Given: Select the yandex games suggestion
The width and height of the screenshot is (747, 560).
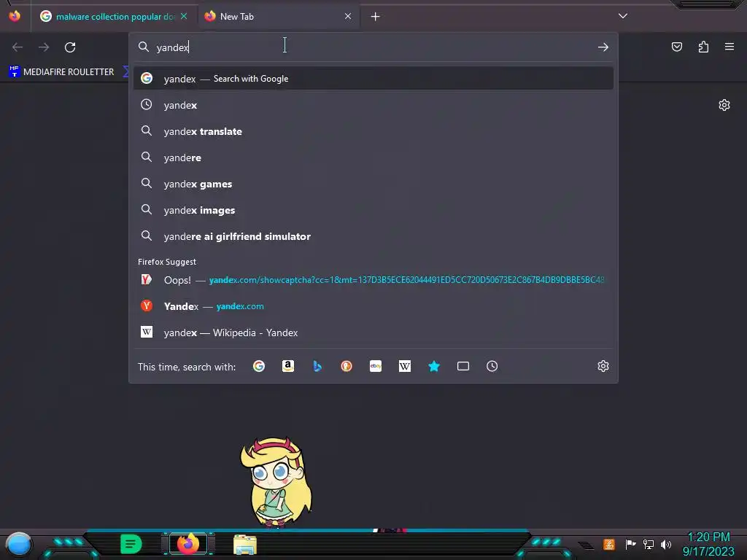Looking at the screenshot, I should click(373, 184).
